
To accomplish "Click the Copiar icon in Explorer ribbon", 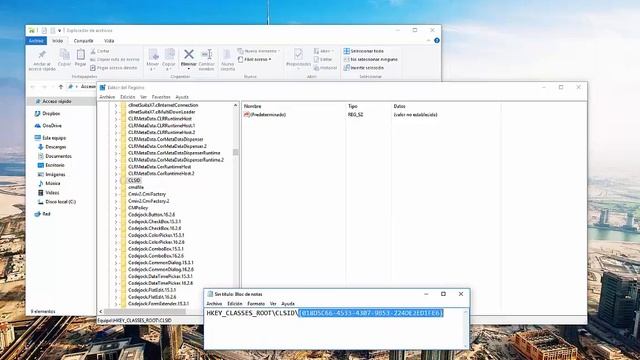I will [64, 55].
